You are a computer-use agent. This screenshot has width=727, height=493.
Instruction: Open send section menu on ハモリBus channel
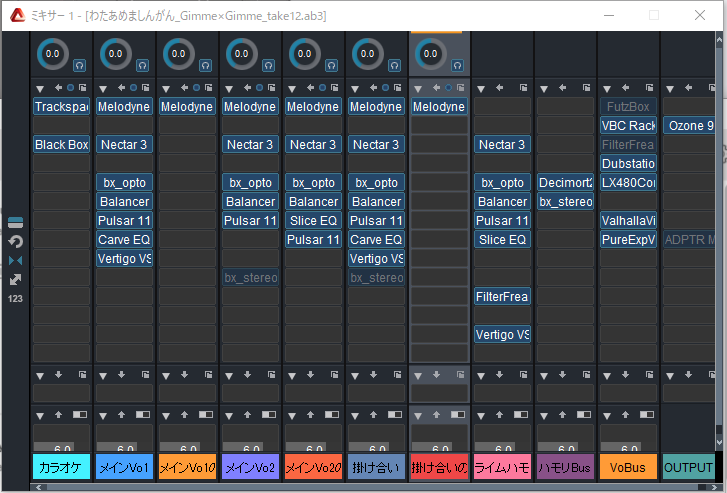click(x=544, y=416)
